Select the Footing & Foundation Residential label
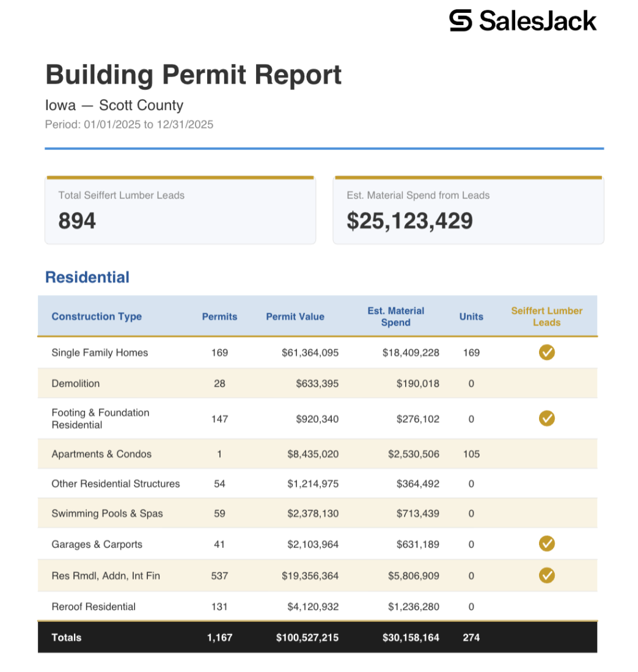This screenshot has width=638, height=672. click(x=100, y=418)
